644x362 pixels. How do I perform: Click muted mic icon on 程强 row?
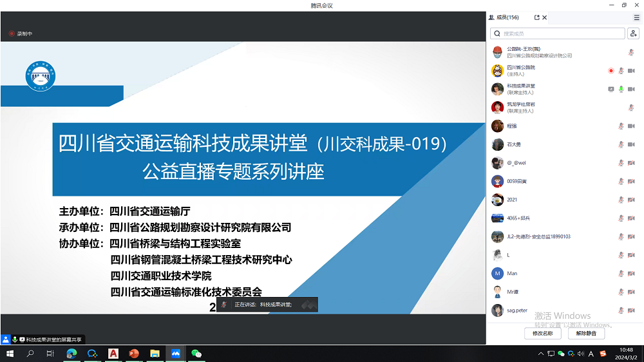pos(621,126)
